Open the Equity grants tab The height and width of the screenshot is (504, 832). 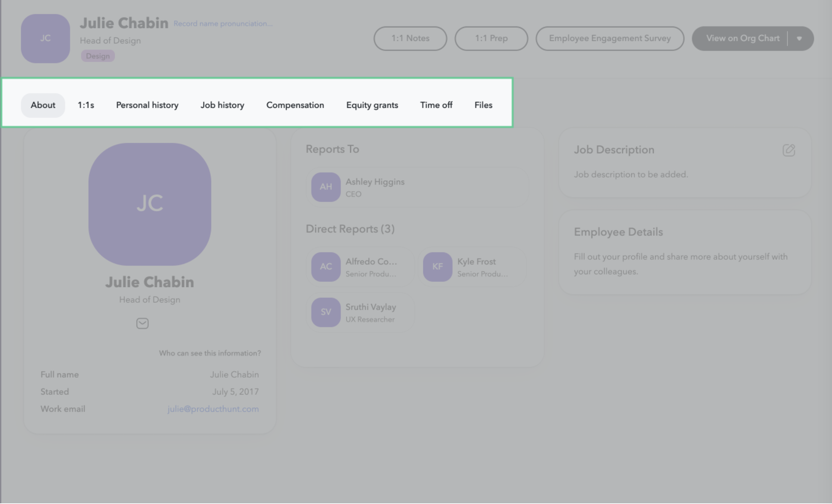[x=372, y=105]
